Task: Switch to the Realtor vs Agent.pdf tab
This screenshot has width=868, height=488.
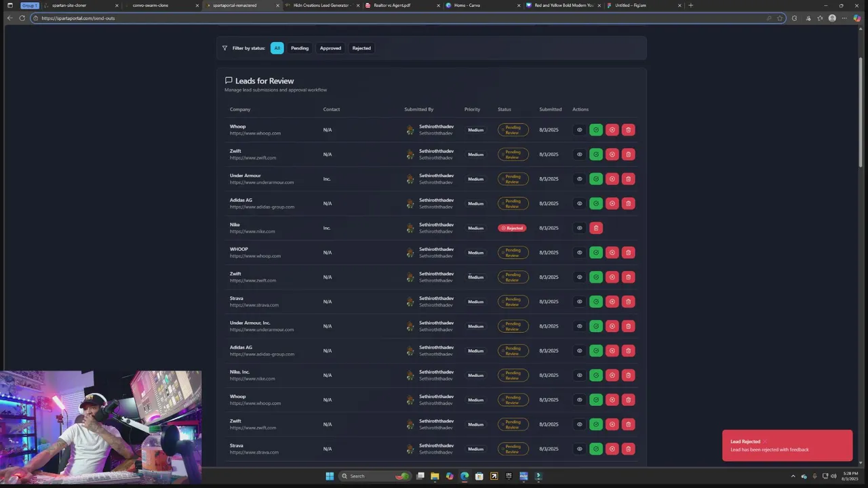Action: point(401,5)
